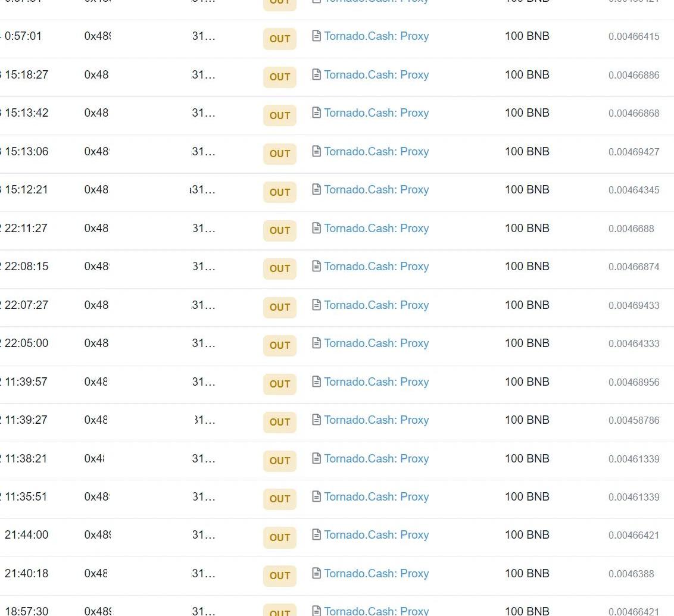The height and width of the screenshot is (616, 674).
Task: Select OUT badge in the 15:13:06 row
Action: coord(280,154)
